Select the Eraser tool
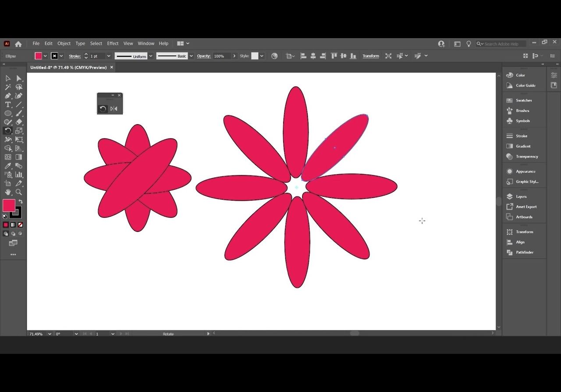Screen dimensions: 561x392 coord(19,122)
